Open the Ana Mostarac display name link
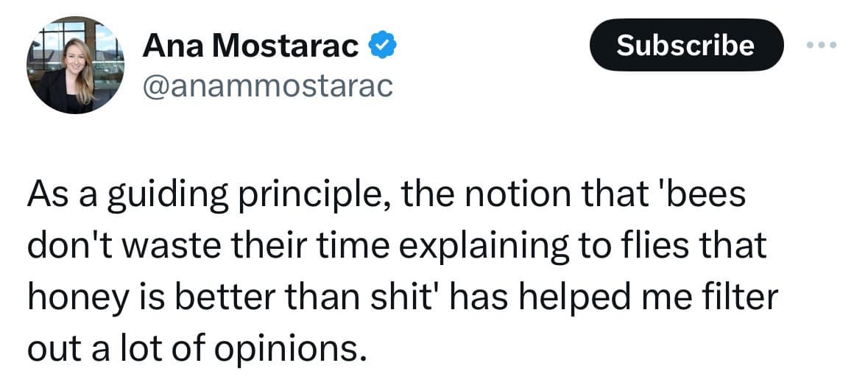Image resolution: width=868 pixels, height=388 pixels. click(251, 47)
